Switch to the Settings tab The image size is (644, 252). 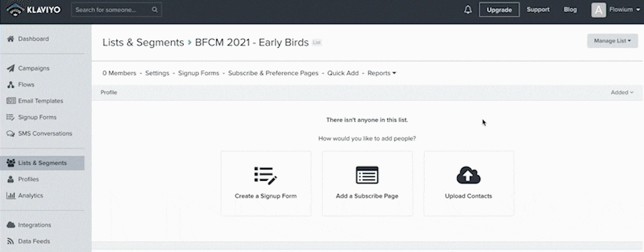click(157, 73)
